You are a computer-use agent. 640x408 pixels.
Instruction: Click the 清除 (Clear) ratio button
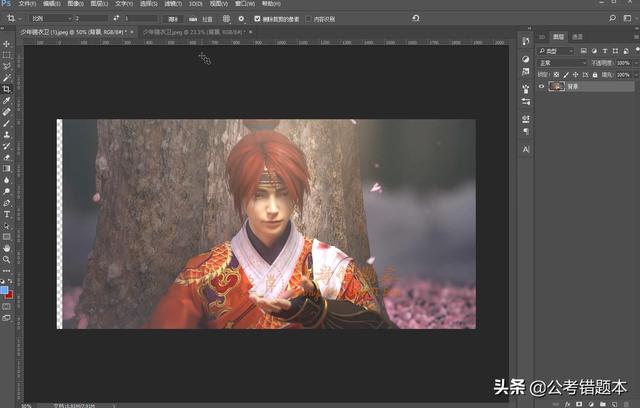point(173,19)
